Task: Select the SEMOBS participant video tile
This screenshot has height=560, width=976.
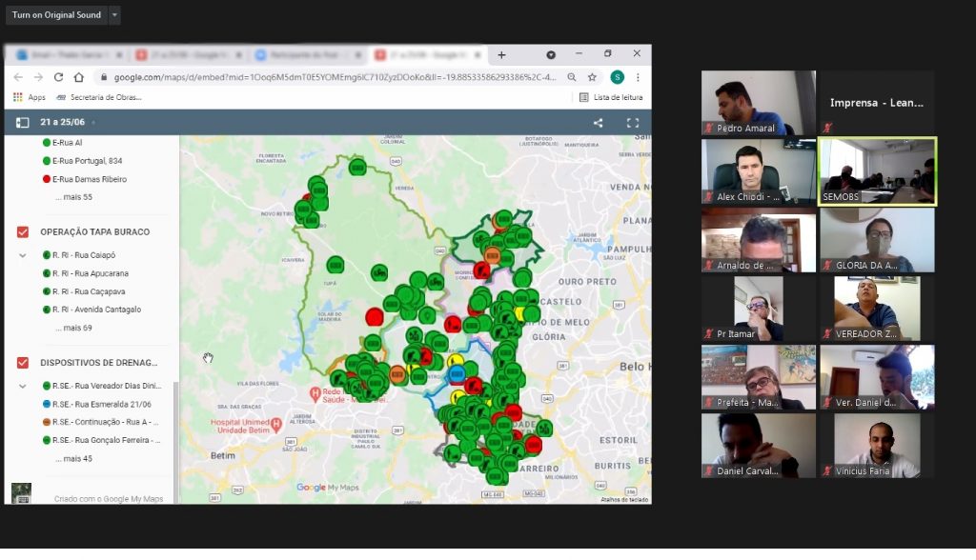Action: [x=877, y=171]
